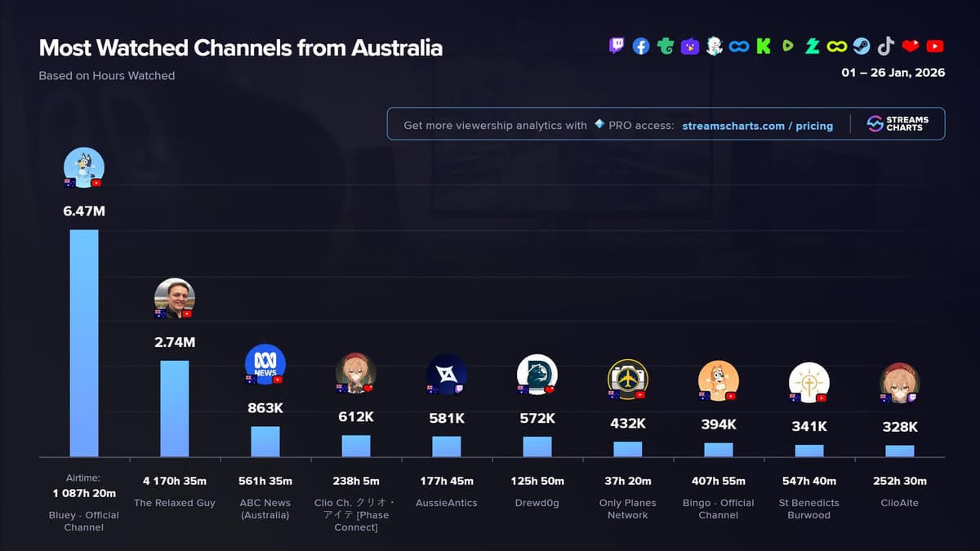Click the Streams Charts logo
980x551 pixels.
pyautogui.click(x=898, y=124)
